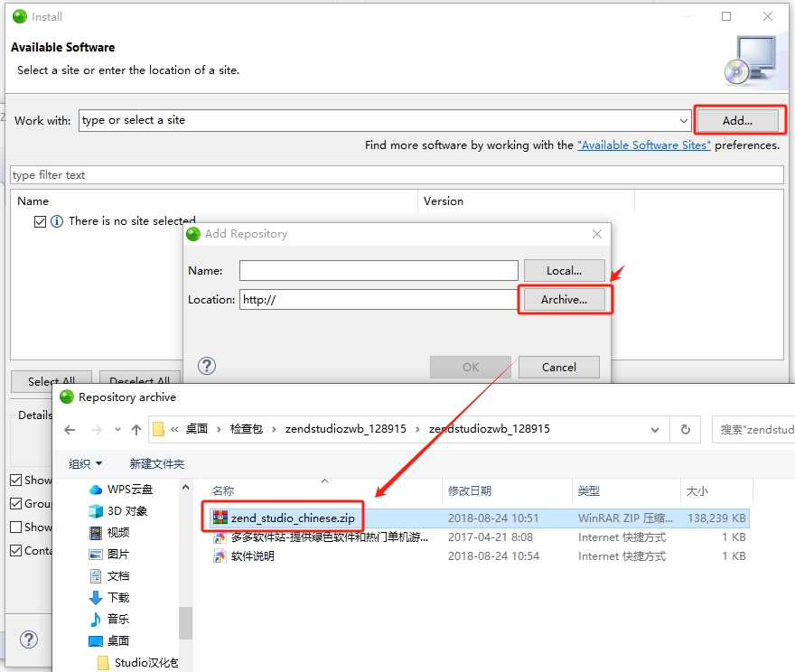Toggle the Contact checkbox in Install window
The image size is (795, 672).
pyautogui.click(x=16, y=550)
